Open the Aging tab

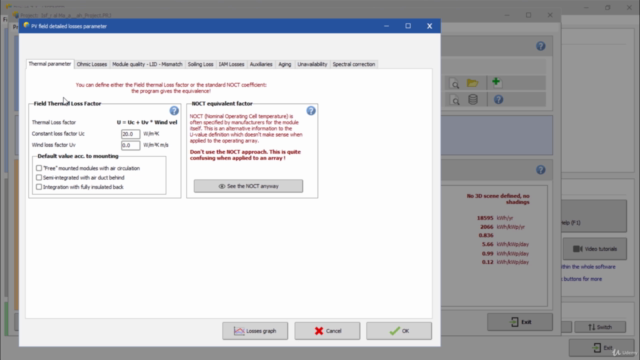[x=285, y=64]
